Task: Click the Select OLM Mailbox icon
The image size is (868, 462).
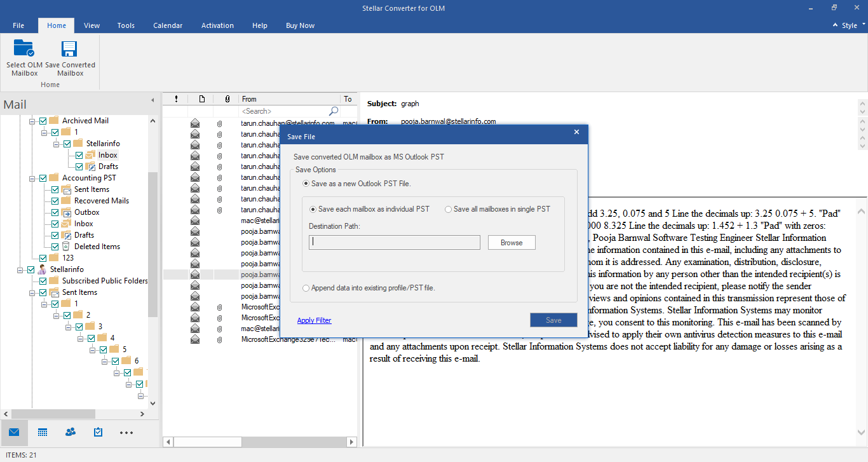Action: pos(24,50)
